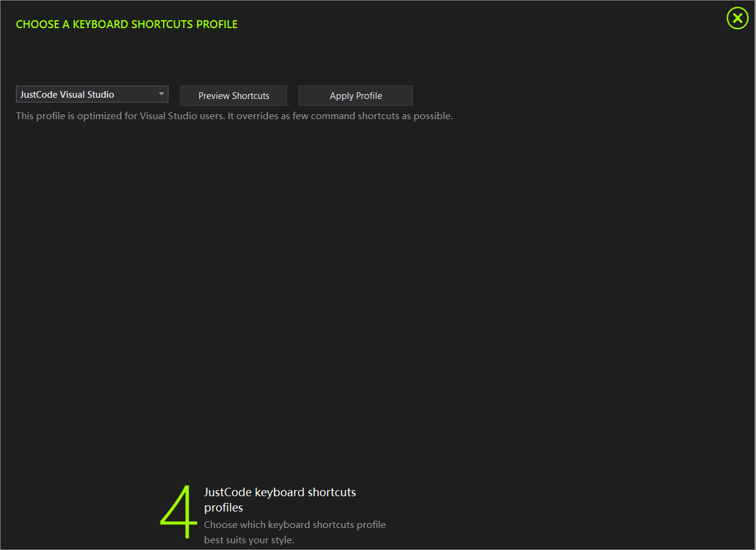756x550 pixels.
Task: Click the profile description text about Visual Studio users
Action: point(234,116)
